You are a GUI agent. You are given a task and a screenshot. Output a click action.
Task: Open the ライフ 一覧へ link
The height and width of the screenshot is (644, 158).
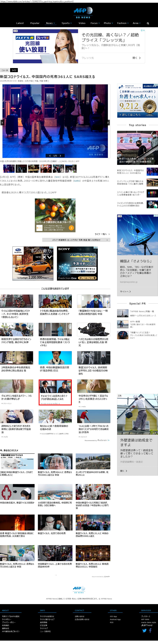click(102, 234)
